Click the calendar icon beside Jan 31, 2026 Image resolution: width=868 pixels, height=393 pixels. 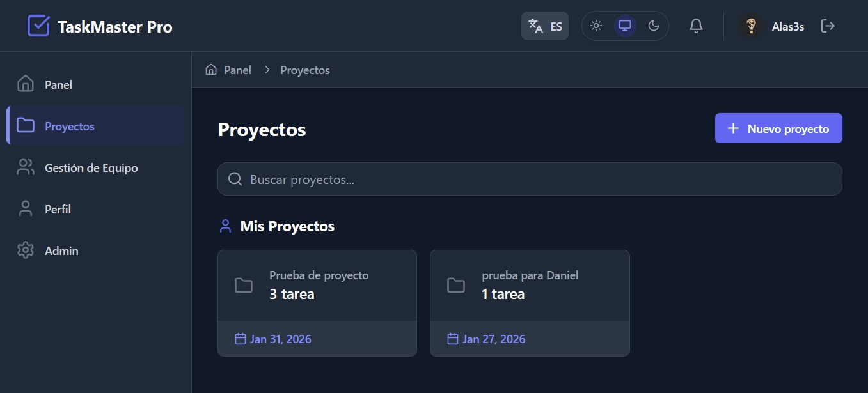pos(241,339)
